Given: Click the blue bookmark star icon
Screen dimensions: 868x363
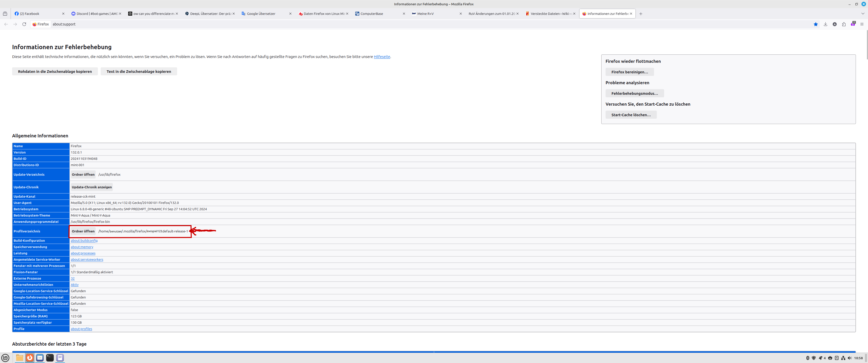Looking at the screenshot, I should click(x=816, y=24).
